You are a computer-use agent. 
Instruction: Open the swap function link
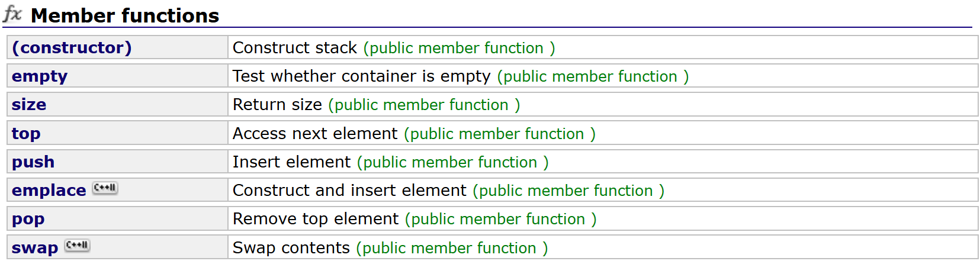35,248
